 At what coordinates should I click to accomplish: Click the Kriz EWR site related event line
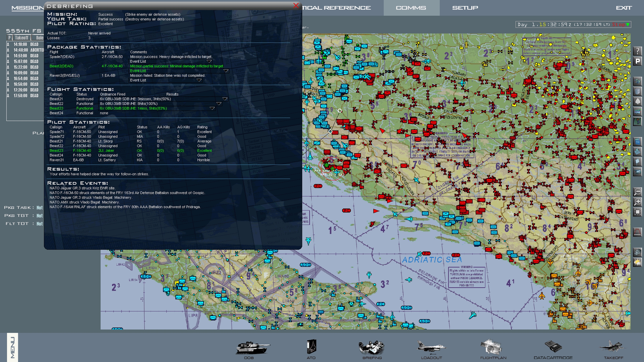(83, 188)
